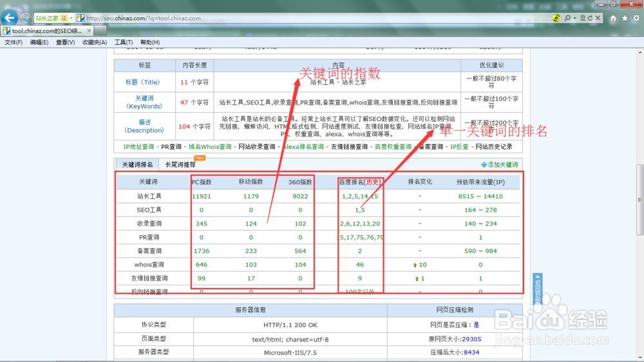644x362 pixels.
Task: Open Favorites with the star icon
Action: 625,18
